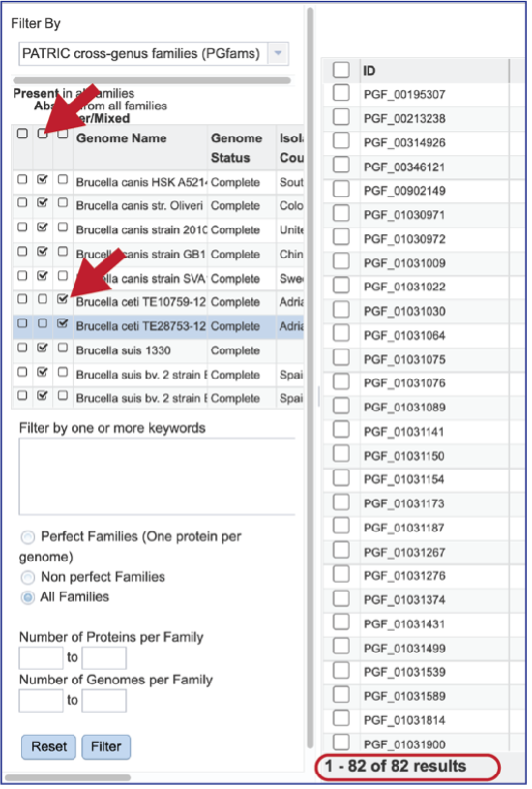The height and width of the screenshot is (789, 532).
Task: Select Non perfect Families radio option
Action: [x=28, y=577]
